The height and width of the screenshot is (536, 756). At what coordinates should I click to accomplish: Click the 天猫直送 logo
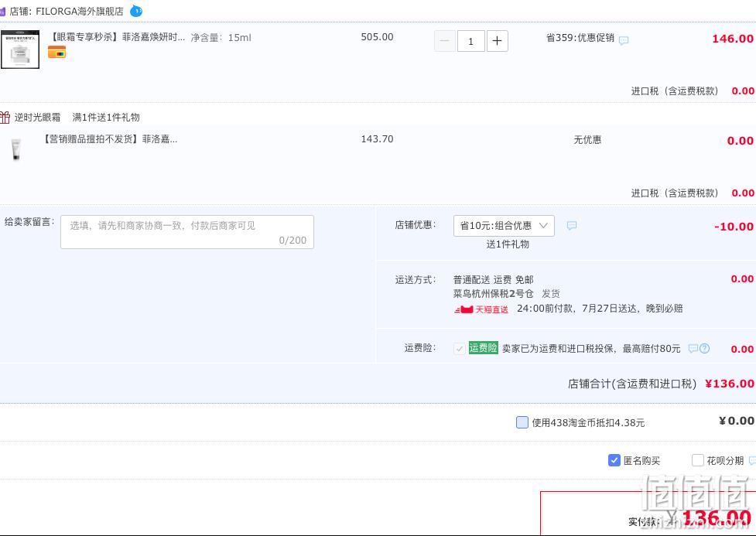tap(481, 309)
